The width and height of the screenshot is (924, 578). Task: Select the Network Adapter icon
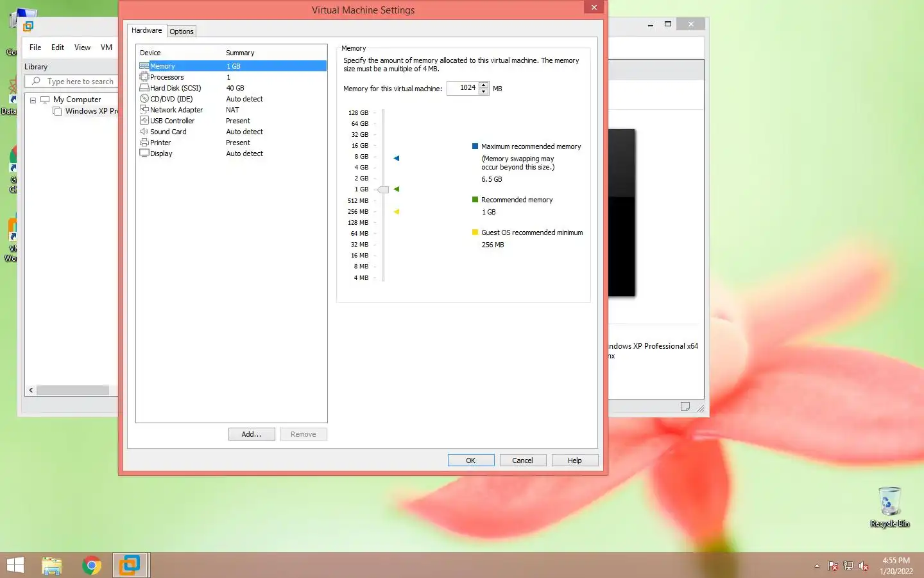pos(144,110)
